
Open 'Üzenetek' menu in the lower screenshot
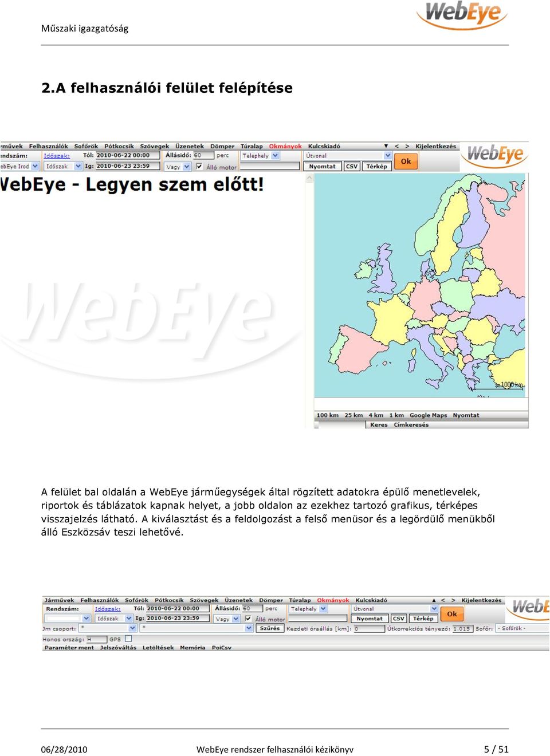point(239,601)
